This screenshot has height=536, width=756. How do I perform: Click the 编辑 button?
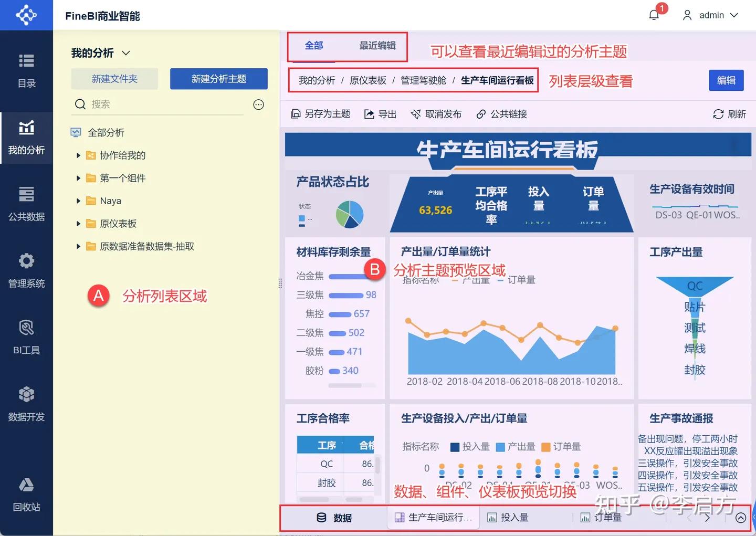[726, 80]
